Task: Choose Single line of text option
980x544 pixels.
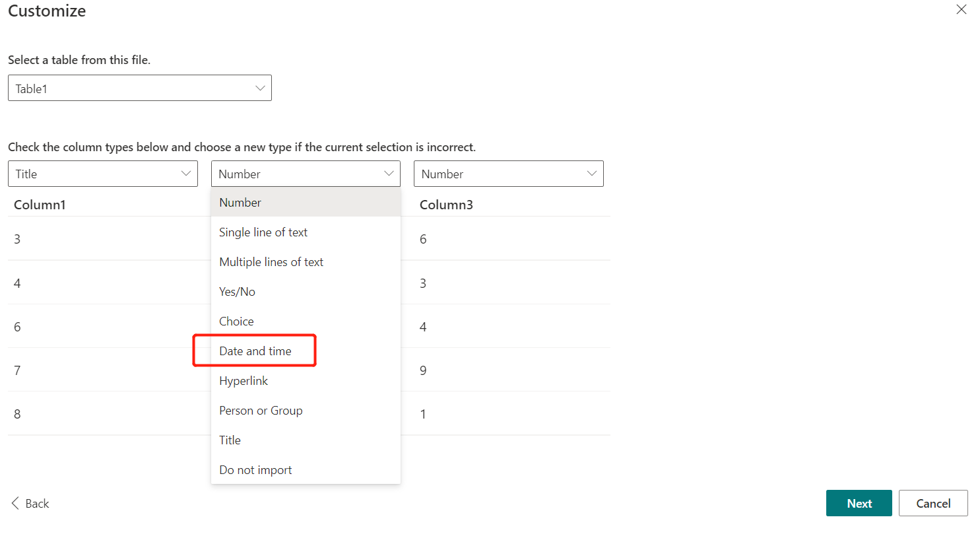Action: [x=306, y=232]
